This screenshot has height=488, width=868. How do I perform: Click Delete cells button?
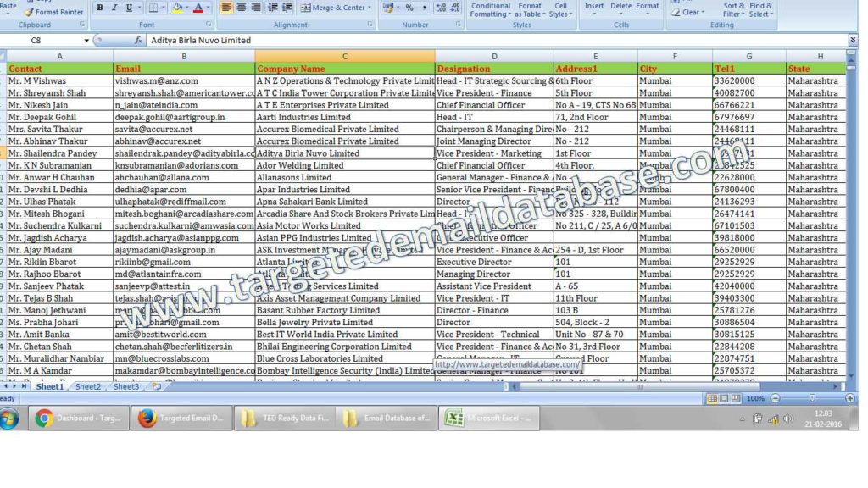click(620, 7)
